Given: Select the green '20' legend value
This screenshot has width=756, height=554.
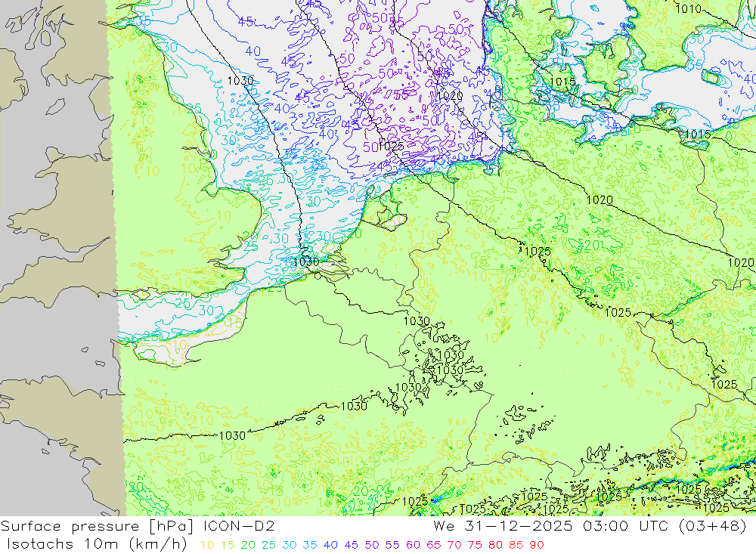Looking at the screenshot, I should (x=248, y=546).
